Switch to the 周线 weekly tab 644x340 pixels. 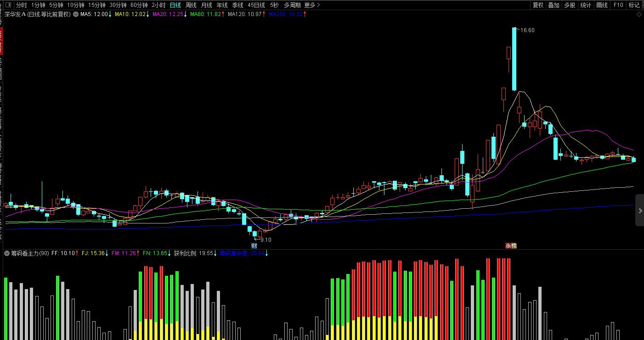191,5
